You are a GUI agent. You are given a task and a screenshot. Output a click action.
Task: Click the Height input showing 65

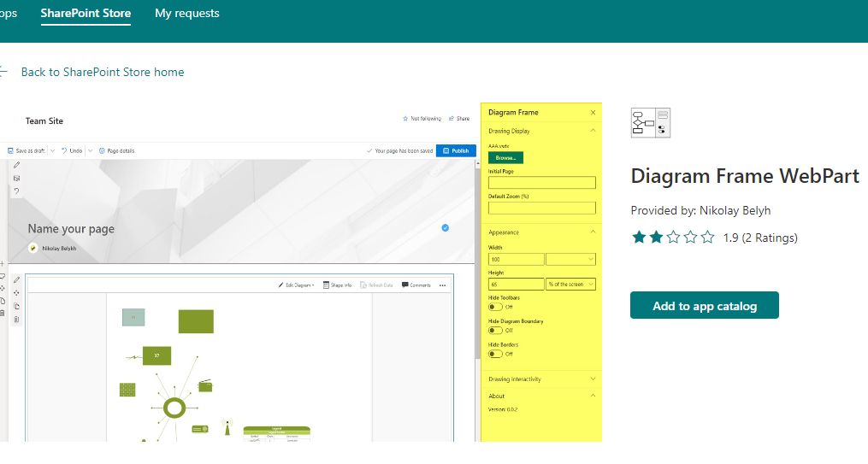pyautogui.click(x=516, y=285)
